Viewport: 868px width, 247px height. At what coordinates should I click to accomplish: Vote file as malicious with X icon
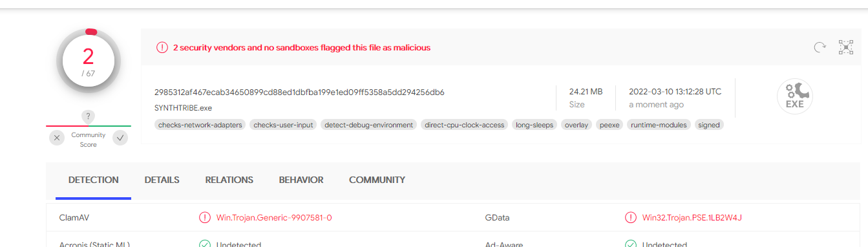click(57, 138)
